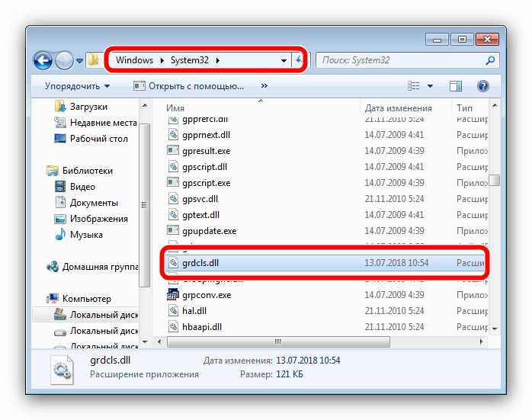Show more toolbar commands via » chevron
The width and height of the screenshot is (532, 420).
click(x=264, y=86)
